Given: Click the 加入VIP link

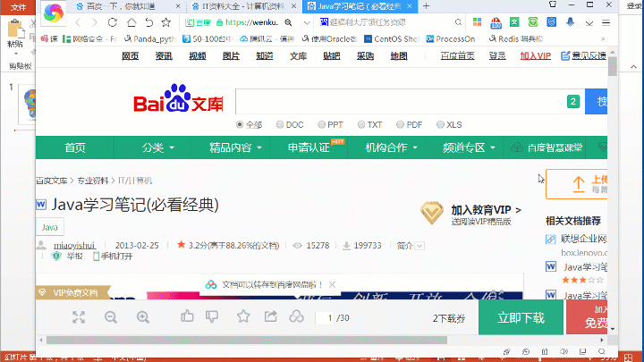Looking at the screenshot, I should coord(535,55).
